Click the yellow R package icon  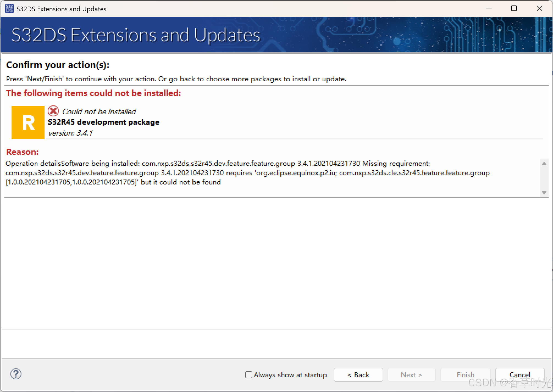[x=28, y=122]
